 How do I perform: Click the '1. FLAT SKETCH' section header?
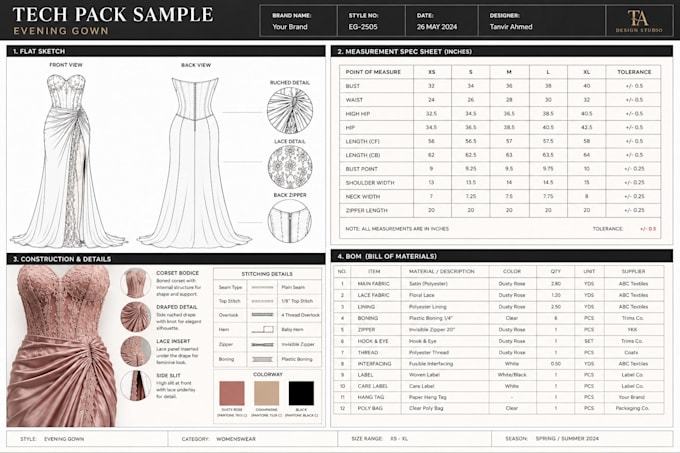(166, 51)
